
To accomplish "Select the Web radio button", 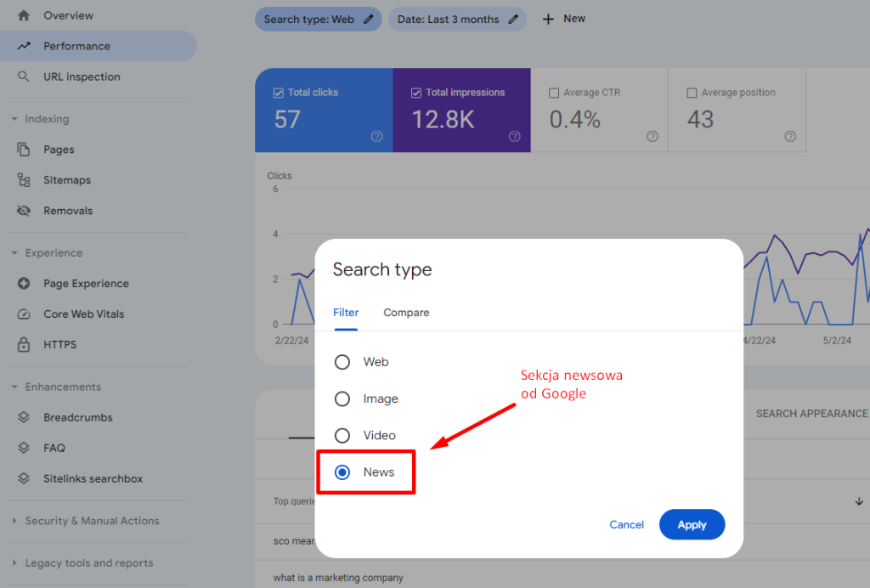I will [342, 362].
